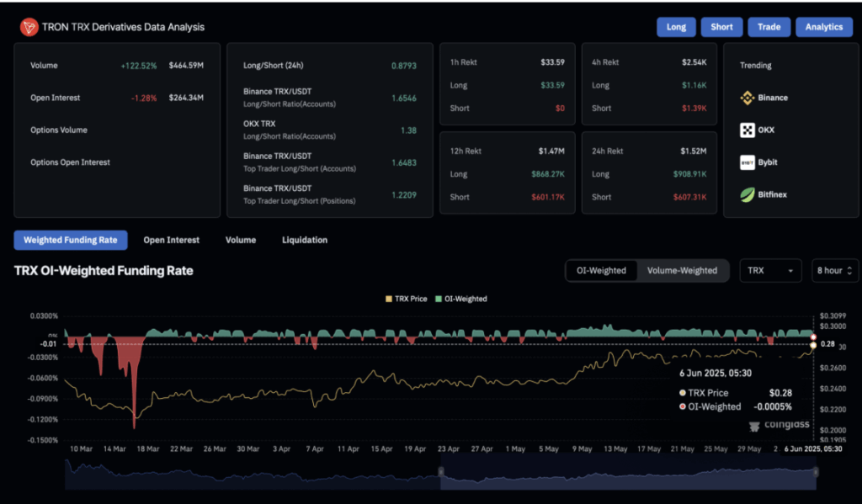Click the Binance name in Trending
This screenshot has width=862, height=504.
click(773, 98)
